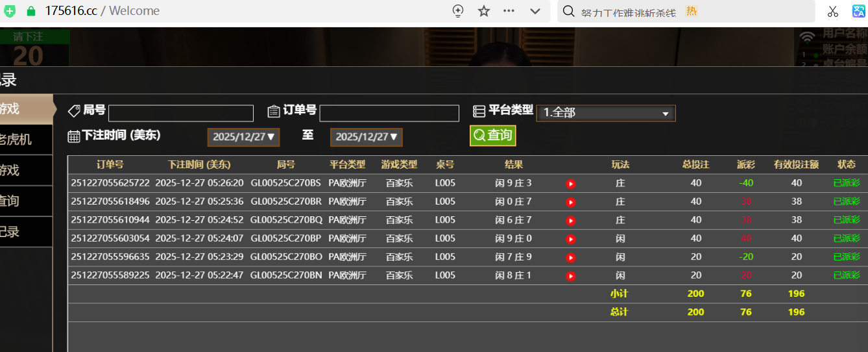The image size is (868, 352).
Task: Play video replay for order 251227055618496
Action: (571, 202)
